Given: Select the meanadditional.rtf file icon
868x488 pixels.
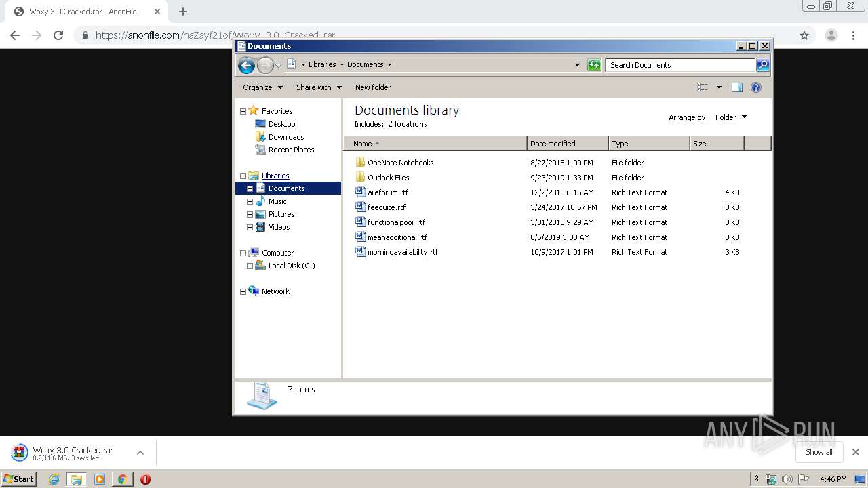Looking at the screenshot, I should click(x=361, y=237).
